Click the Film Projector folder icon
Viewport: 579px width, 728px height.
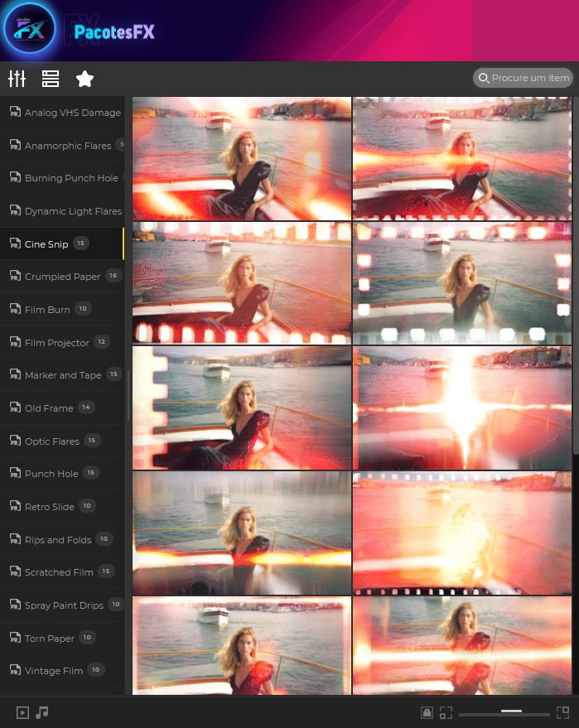click(x=15, y=342)
